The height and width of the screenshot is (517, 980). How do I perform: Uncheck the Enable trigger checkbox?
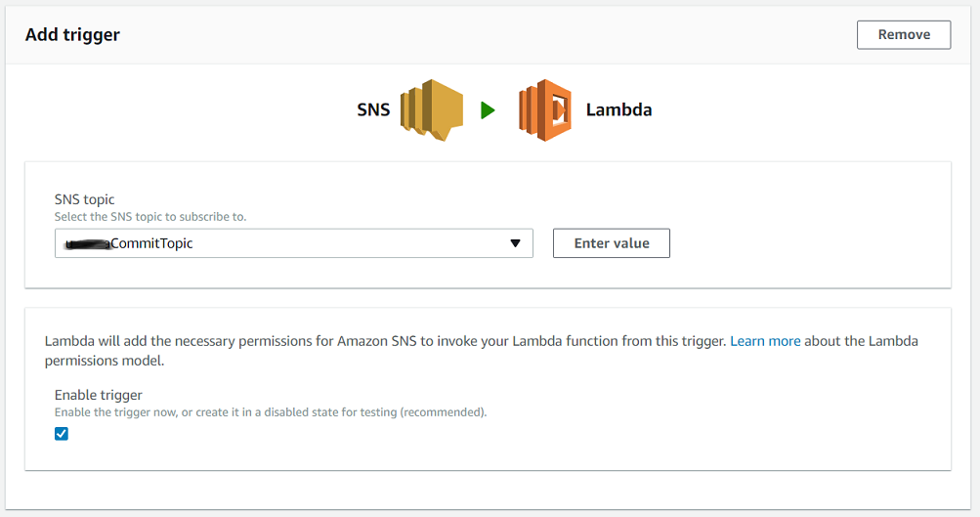click(x=62, y=434)
